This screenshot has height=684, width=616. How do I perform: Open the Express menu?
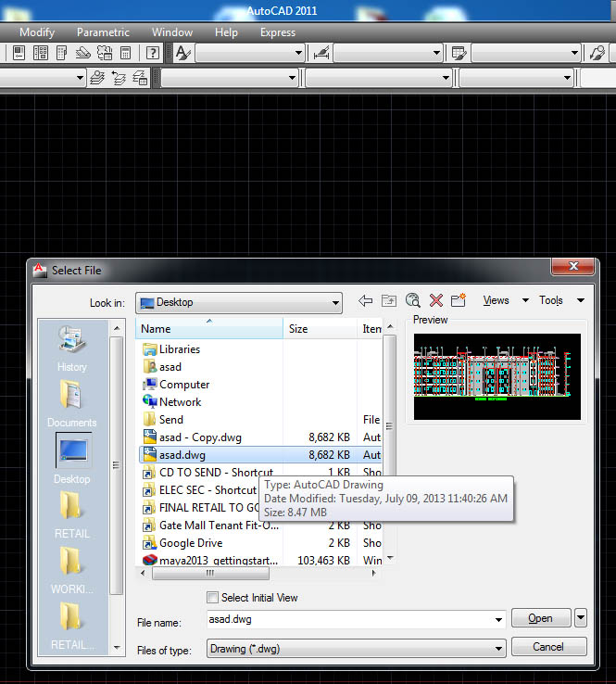[278, 32]
